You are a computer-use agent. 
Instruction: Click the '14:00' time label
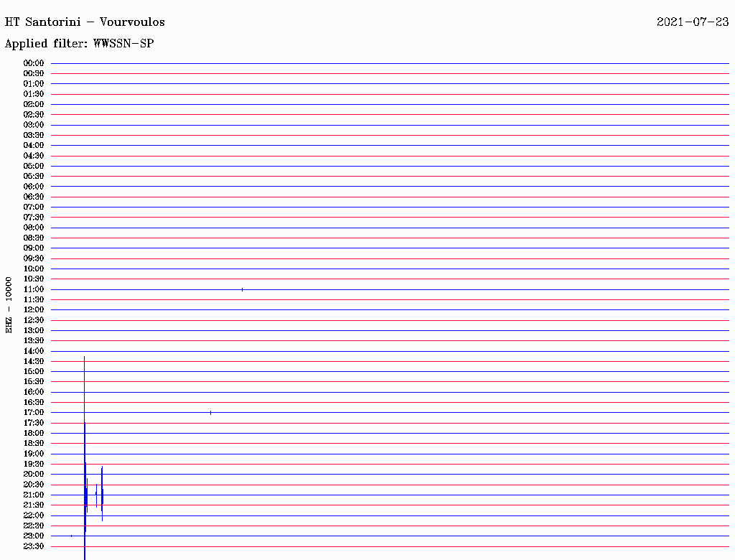(34, 351)
